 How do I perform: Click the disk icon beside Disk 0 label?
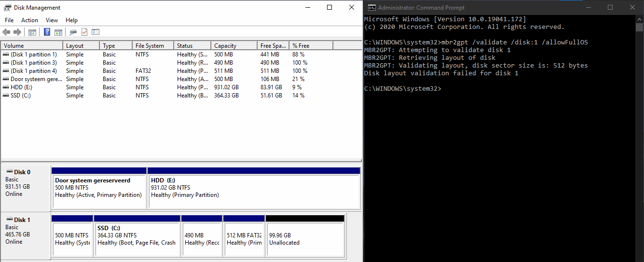pos(9,172)
